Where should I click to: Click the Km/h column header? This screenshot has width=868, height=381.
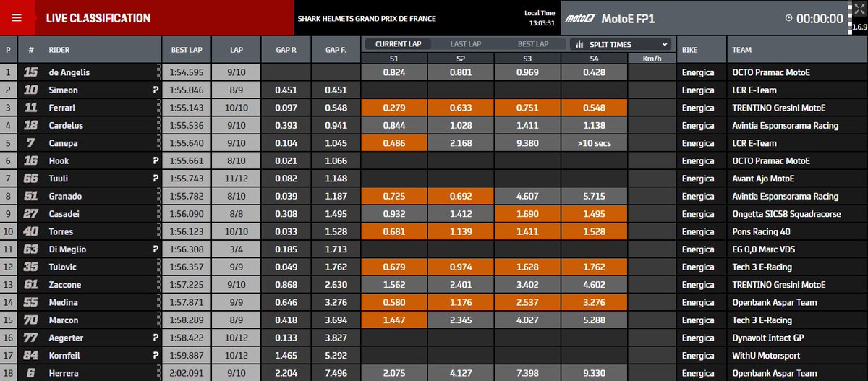(x=652, y=58)
